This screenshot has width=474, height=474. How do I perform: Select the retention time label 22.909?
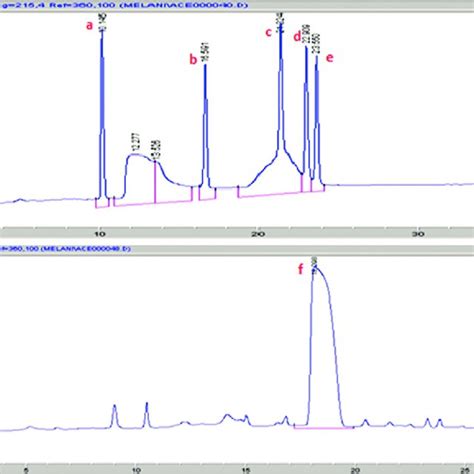306,33
